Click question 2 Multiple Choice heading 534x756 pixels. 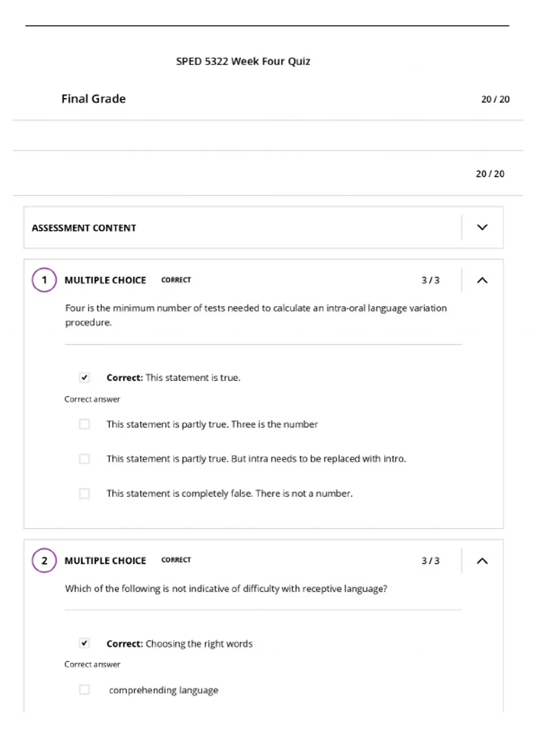pyautogui.click(x=105, y=561)
